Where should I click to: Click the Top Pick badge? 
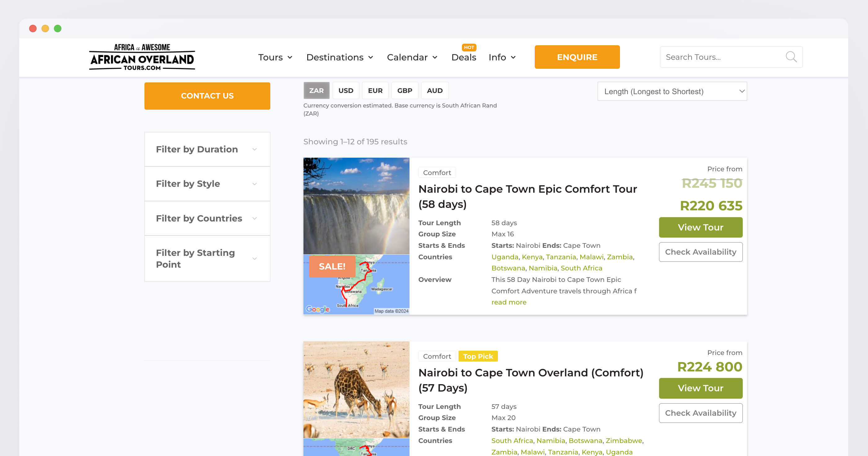(x=478, y=356)
